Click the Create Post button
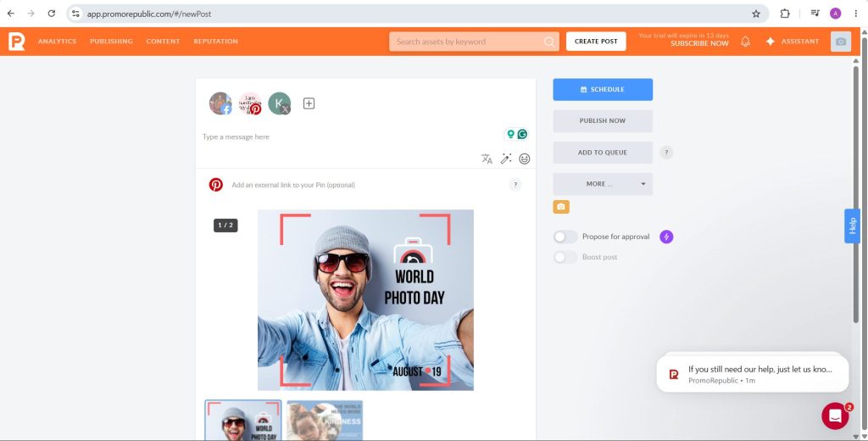868x441 pixels. coord(596,42)
